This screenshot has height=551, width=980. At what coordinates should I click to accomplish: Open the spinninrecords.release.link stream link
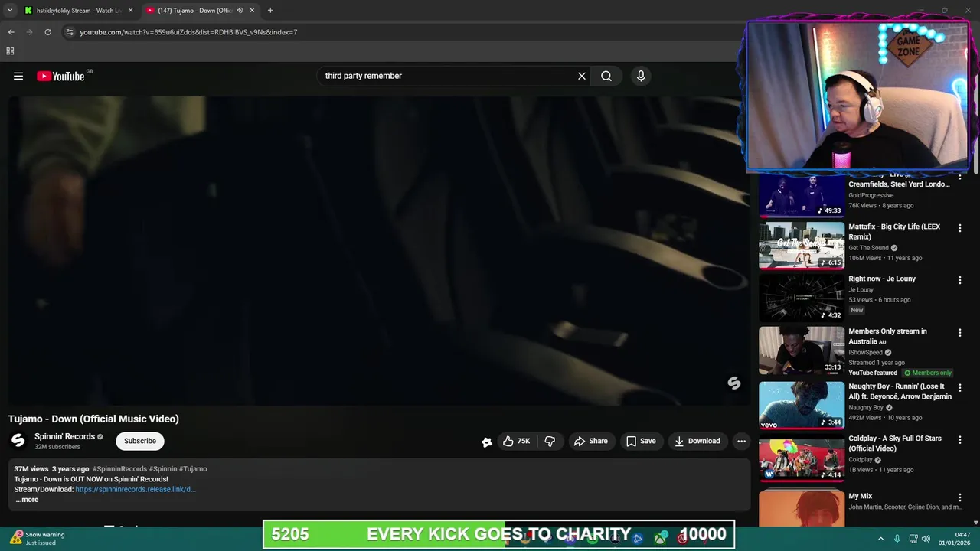pyautogui.click(x=136, y=489)
